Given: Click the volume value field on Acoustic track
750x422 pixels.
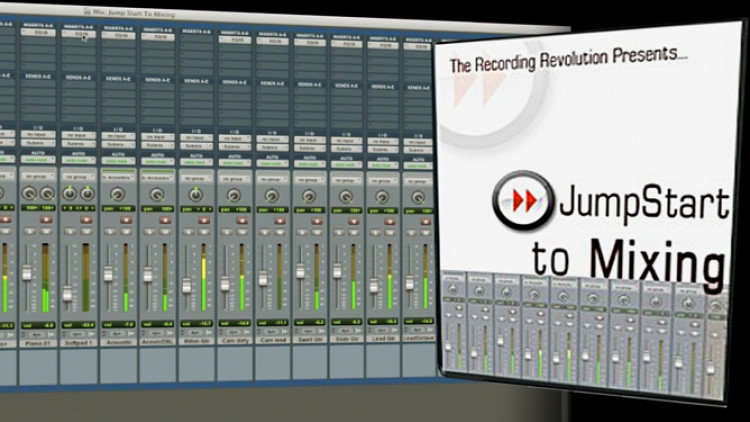Looking at the screenshot, I should pyautogui.click(x=118, y=324).
